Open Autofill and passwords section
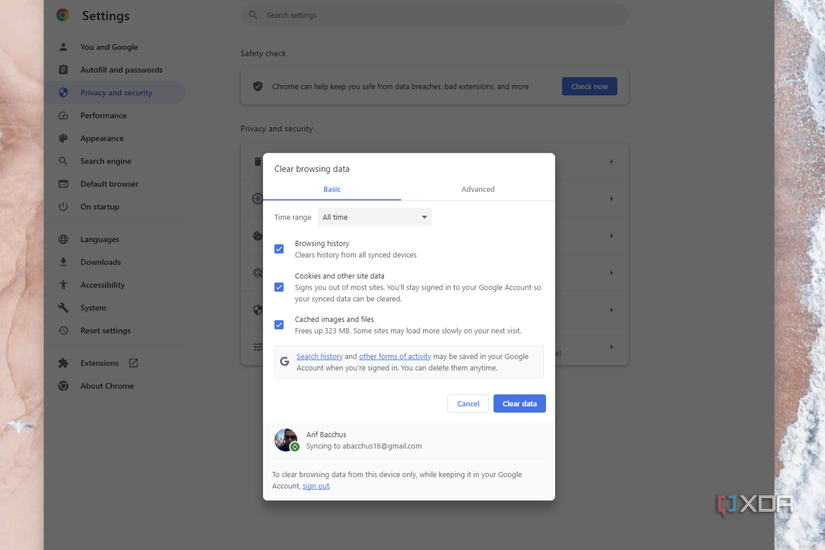 tap(121, 69)
